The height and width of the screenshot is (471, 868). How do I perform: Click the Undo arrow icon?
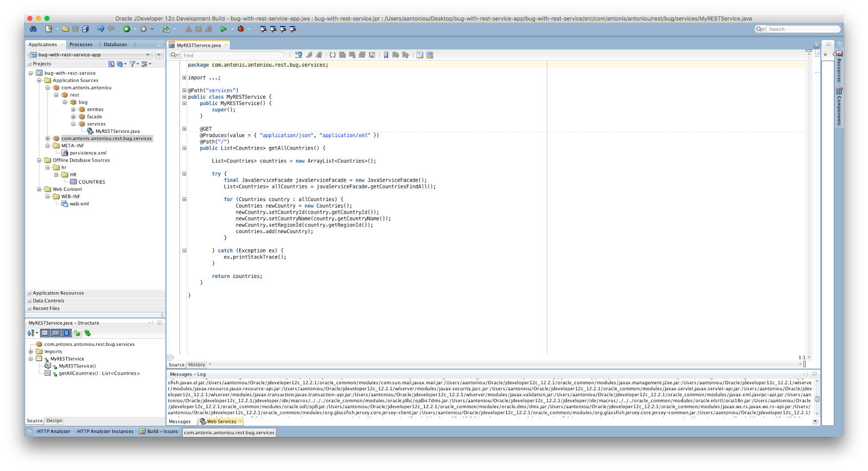[100, 29]
